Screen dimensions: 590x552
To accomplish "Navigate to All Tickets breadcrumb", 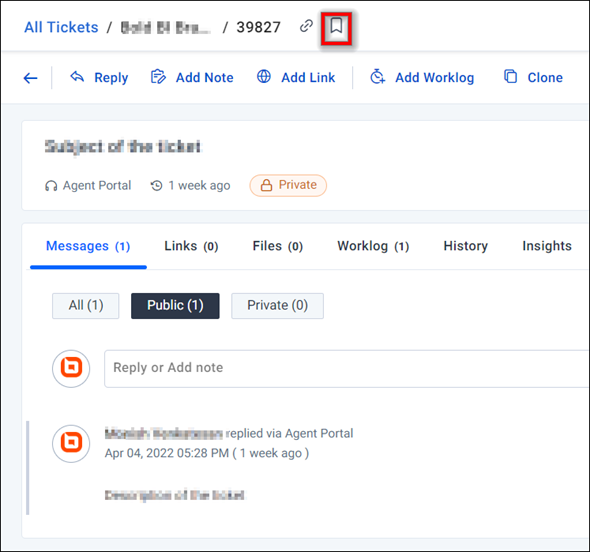I will 61,27.
